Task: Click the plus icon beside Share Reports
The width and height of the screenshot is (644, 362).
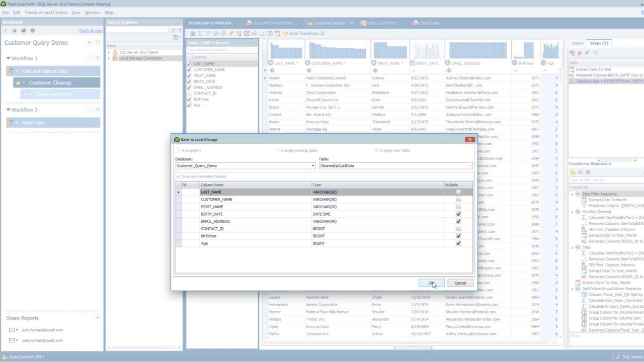Action: 97,318
